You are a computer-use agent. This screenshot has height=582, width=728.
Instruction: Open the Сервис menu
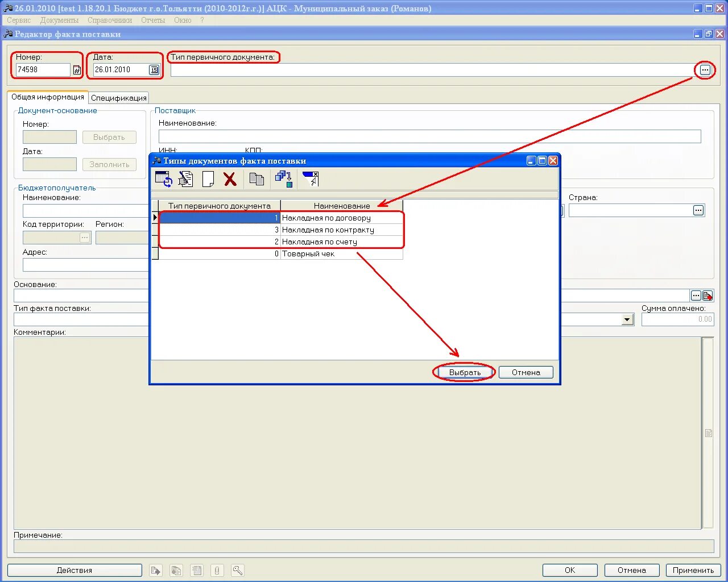click(19, 20)
